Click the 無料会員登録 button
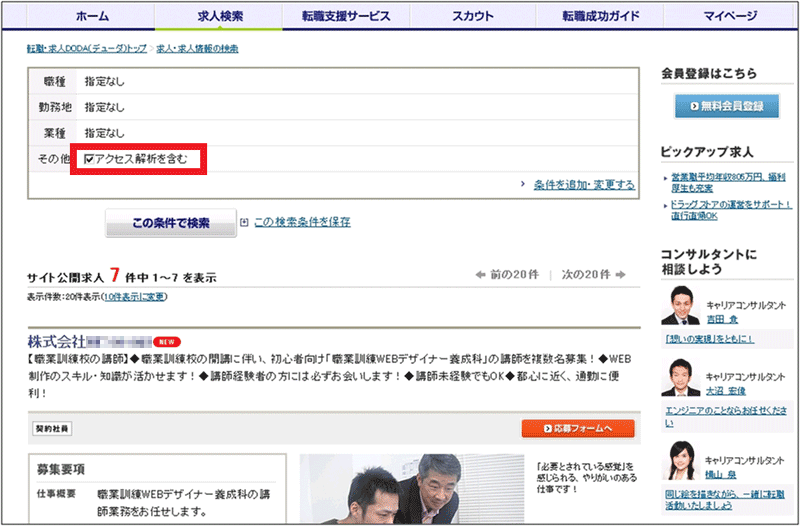Screen dimensions: 800x526 pos(726,105)
